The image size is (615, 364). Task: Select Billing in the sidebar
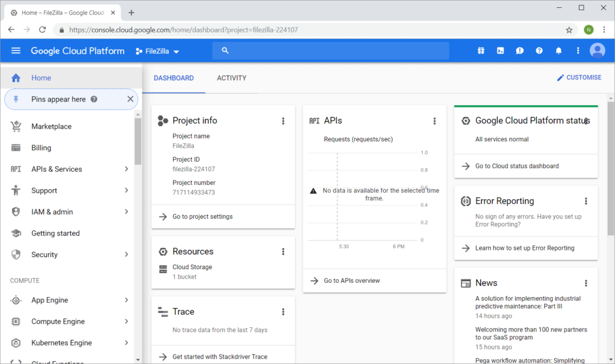coord(41,148)
